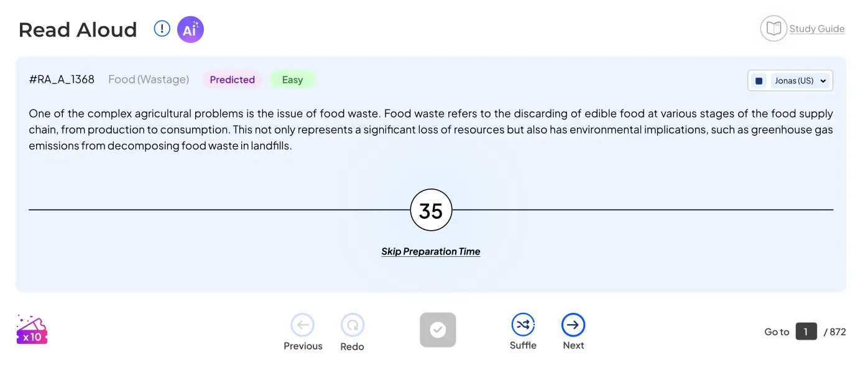The width and height of the screenshot is (868, 367).
Task: Go back using the Previous arrow icon
Action: point(303,325)
